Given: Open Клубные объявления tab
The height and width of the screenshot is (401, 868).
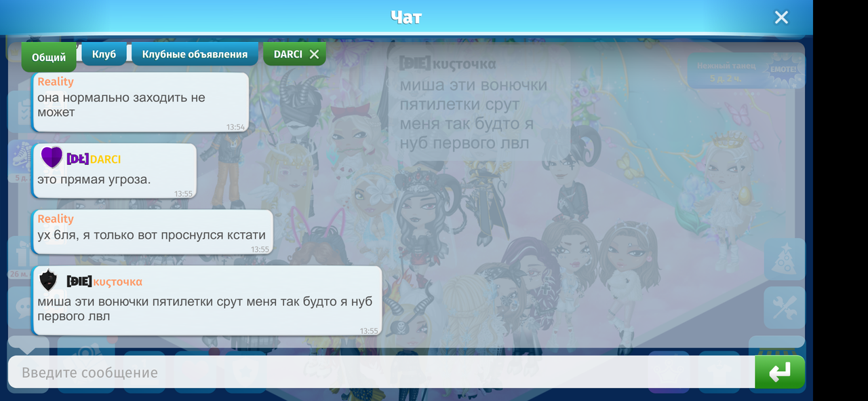Looking at the screenshot, I should coord(195,54).
